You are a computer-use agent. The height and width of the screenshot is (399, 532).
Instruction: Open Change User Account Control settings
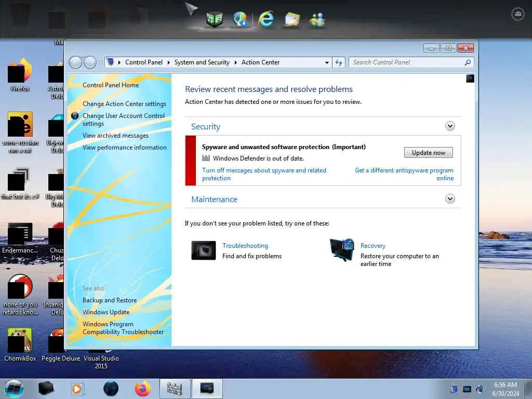(124, 120)
